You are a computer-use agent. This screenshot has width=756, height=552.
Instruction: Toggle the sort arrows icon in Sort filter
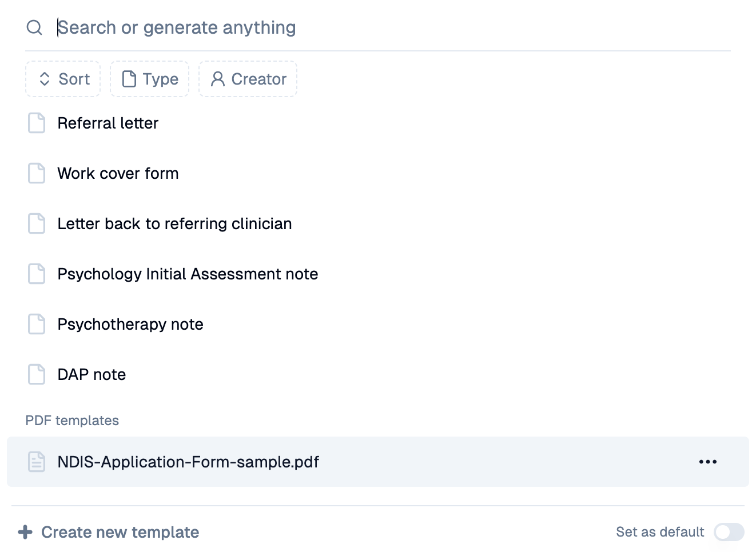(x=45, y=79)
